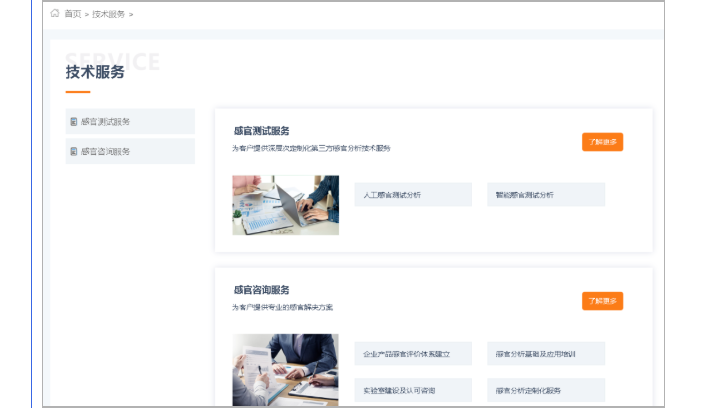This screenshot has height=408, width=703.
Task: Click 了解更多 button for 感官测试服务
Action: click(602, 142)
